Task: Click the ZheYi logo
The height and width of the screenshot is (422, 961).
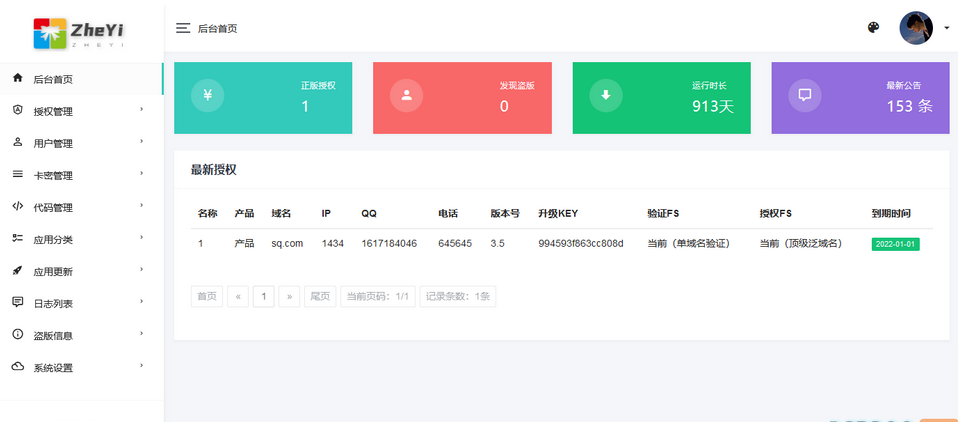Action: 80,32
